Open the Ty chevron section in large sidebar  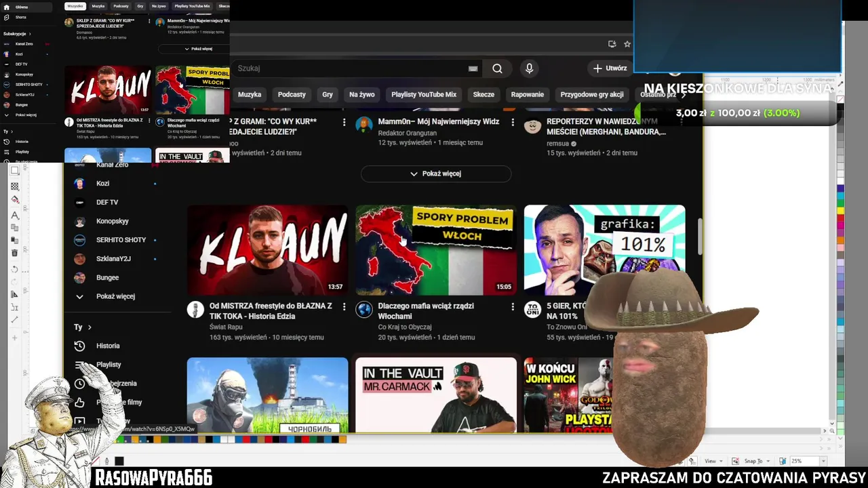89,327
